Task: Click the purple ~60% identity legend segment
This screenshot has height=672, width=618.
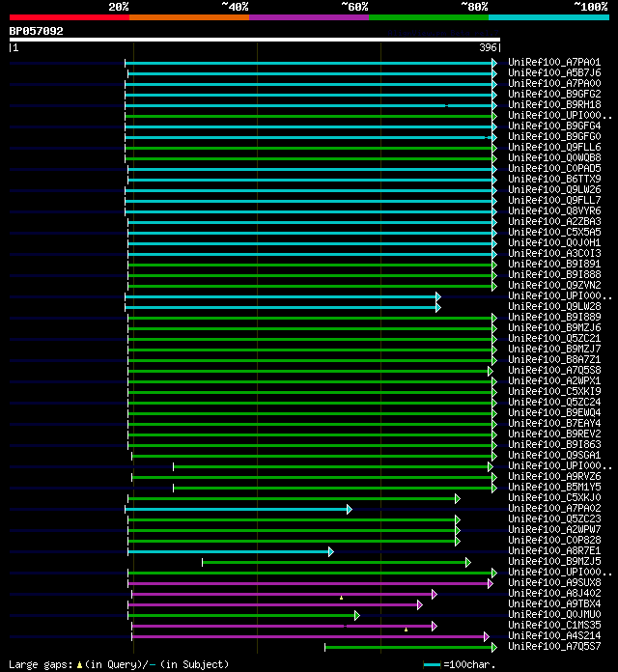Action: (309, 17)
